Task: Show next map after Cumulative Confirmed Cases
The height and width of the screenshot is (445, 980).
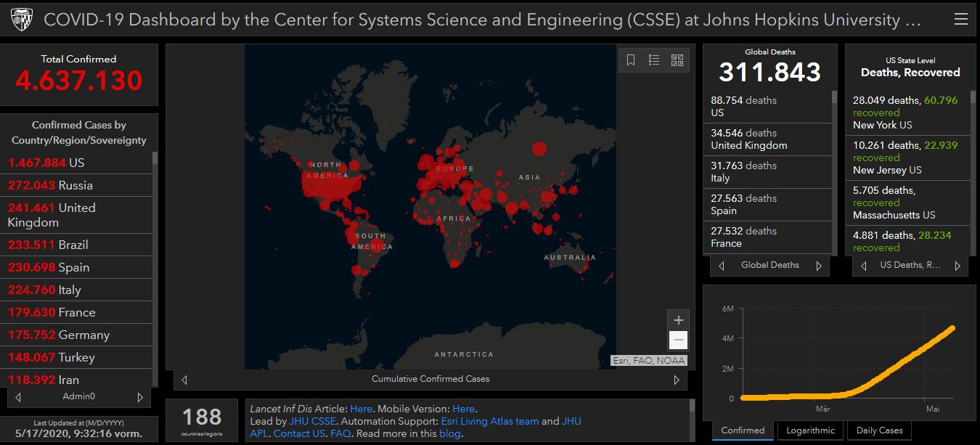Action: [x=677, y=380]
